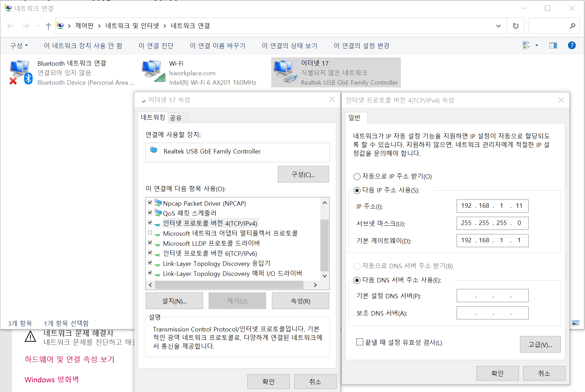The height and width of the screenshot is (392, 585).
Task: Click the back navigation arrow
Action: point(10,26)
